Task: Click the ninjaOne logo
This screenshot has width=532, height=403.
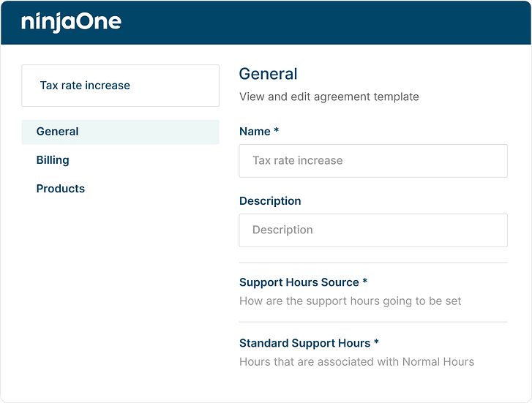Action: coord(71,23)
